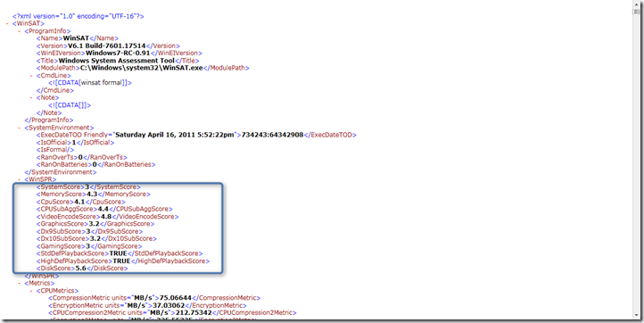Click the Windows System Assessment Tool title
Screen dimensions: 644x323
(117, 61)
